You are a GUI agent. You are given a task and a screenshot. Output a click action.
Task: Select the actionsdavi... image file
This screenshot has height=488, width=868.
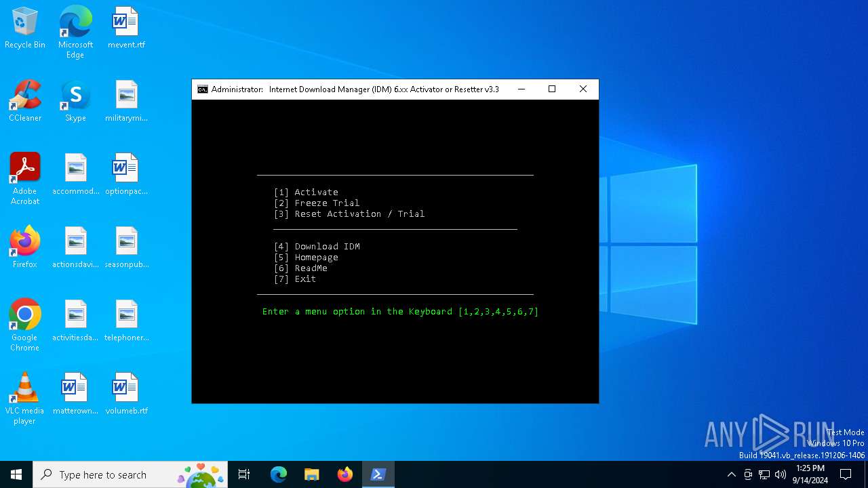(75, 247)
